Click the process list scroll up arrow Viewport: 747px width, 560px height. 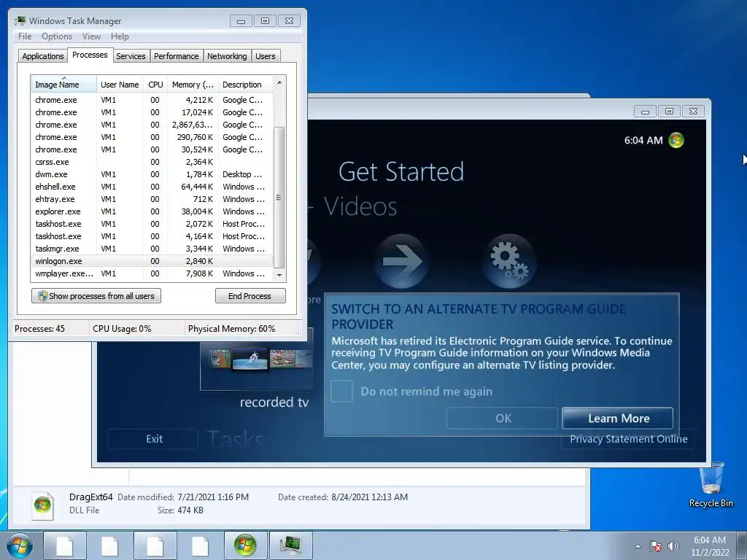tap(279, 82)
